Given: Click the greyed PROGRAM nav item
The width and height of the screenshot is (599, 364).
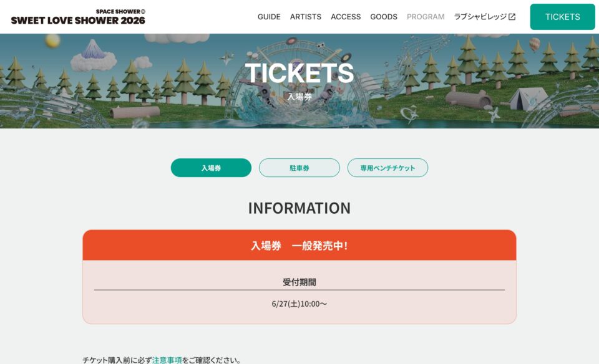Looking at the screenshot, I should [426, 17].
